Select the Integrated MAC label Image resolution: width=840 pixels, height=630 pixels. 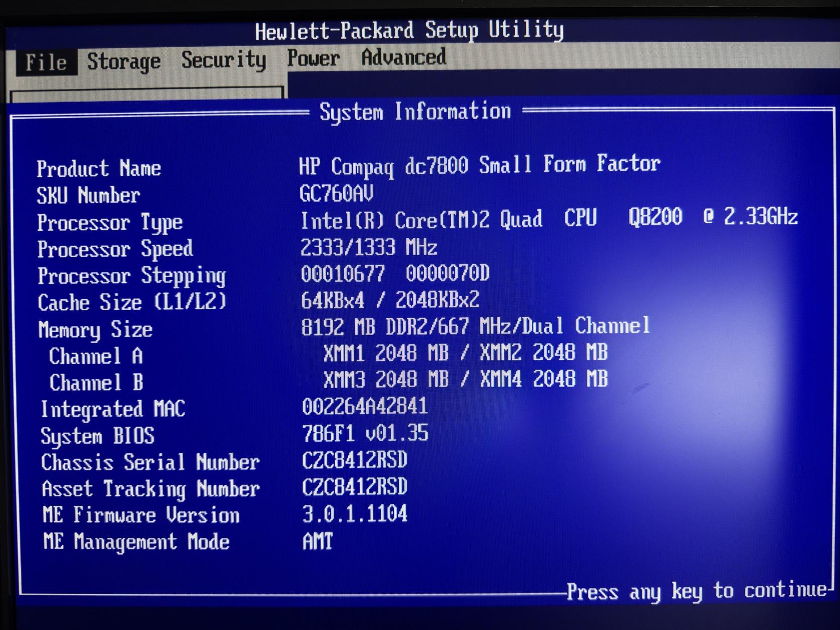[113, 409]
